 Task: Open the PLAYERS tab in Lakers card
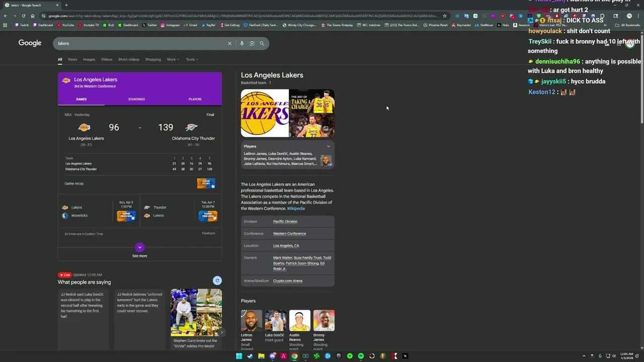(195, 99)
